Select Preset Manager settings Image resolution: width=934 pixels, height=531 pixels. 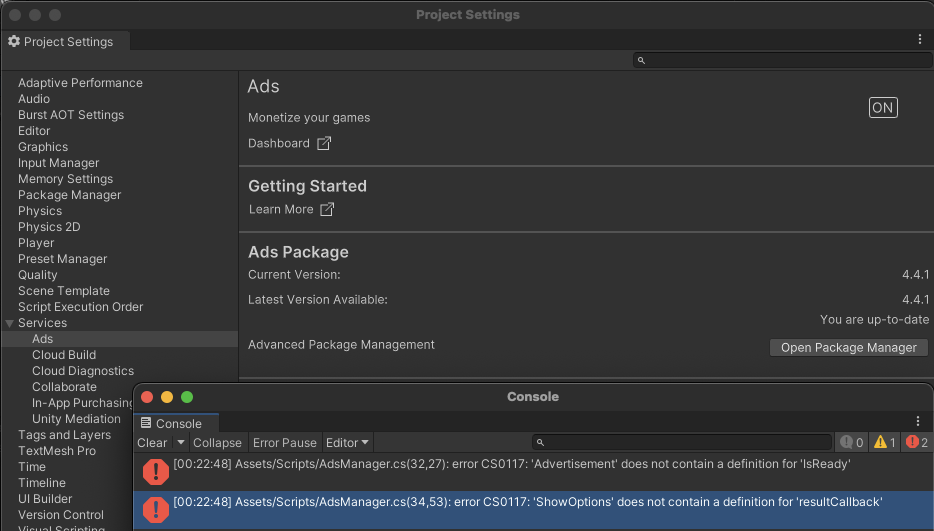tap(63, 259)
